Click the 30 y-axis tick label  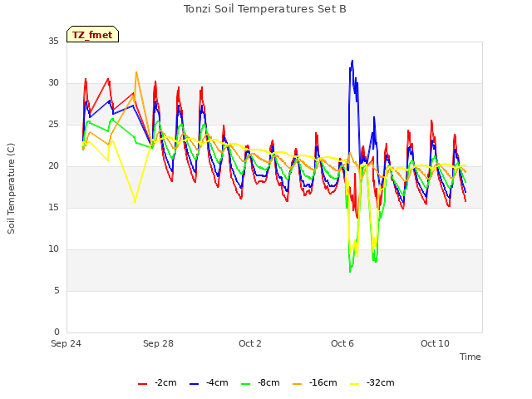click(53, 83)
